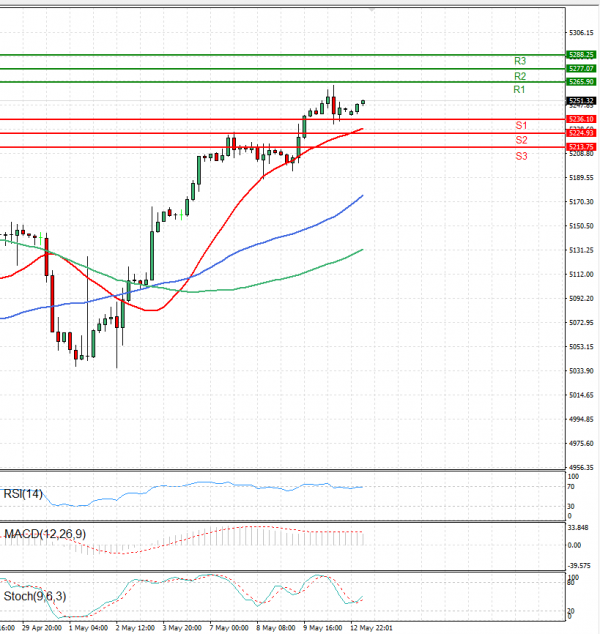The width and height of the screenshot is (600, 634).
Task: Click the green 5265.90 price tag
Action: (x=581, y=82)
